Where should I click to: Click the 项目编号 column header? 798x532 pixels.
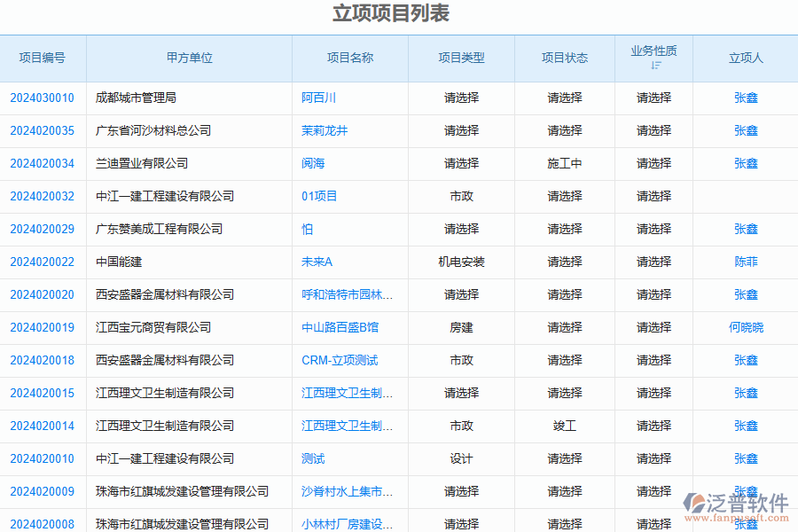[x=42, y=58]
